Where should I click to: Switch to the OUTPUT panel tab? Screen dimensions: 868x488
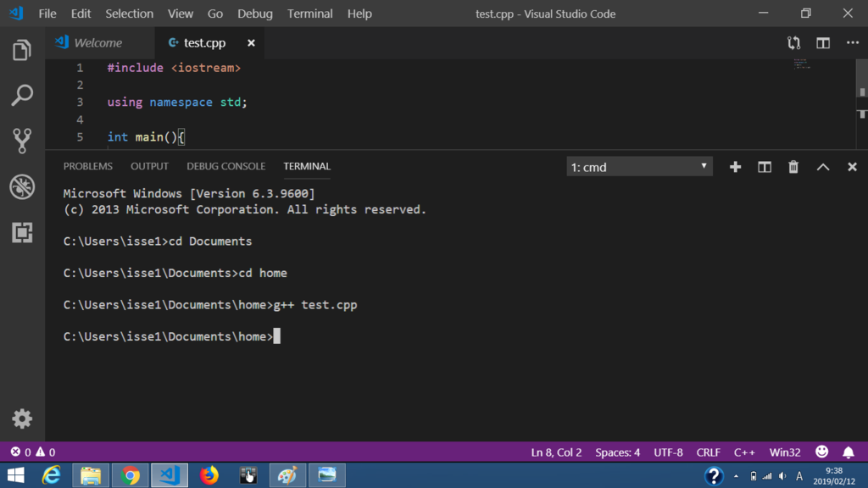(x=149, y=166)
